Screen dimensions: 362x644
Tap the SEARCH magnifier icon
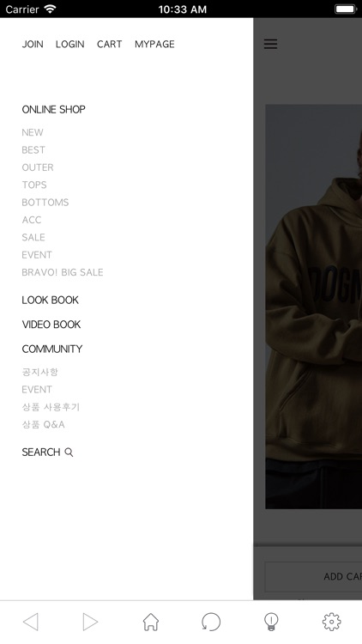click(69, 453)
